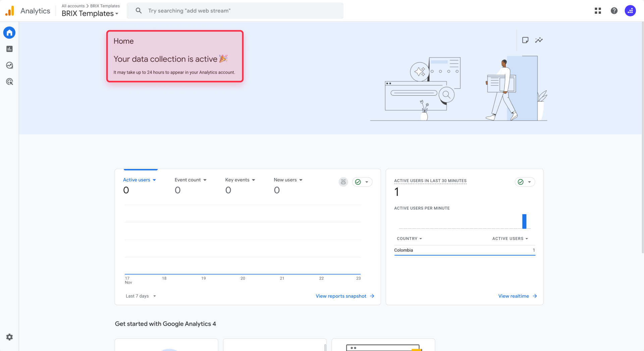Open the Insights sparkle icon on the banner
Viewport: 644px width, 351px height.
point(539,40)
